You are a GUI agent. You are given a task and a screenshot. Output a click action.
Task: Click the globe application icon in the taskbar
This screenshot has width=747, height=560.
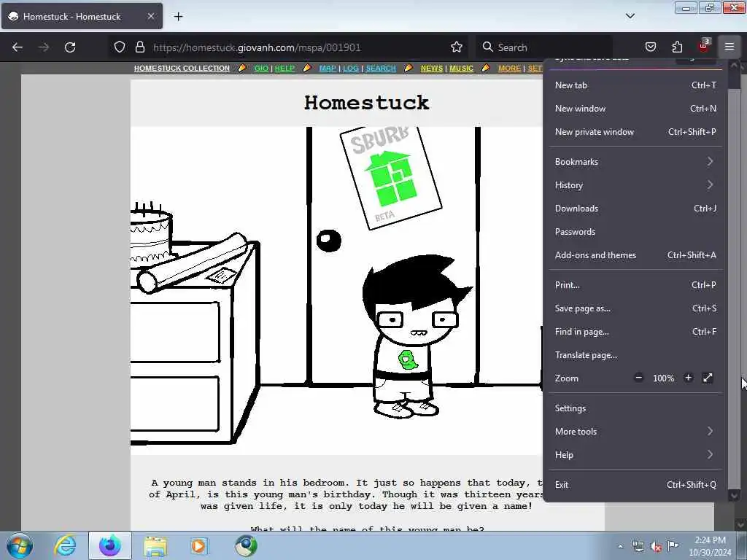tap(246, 545)
